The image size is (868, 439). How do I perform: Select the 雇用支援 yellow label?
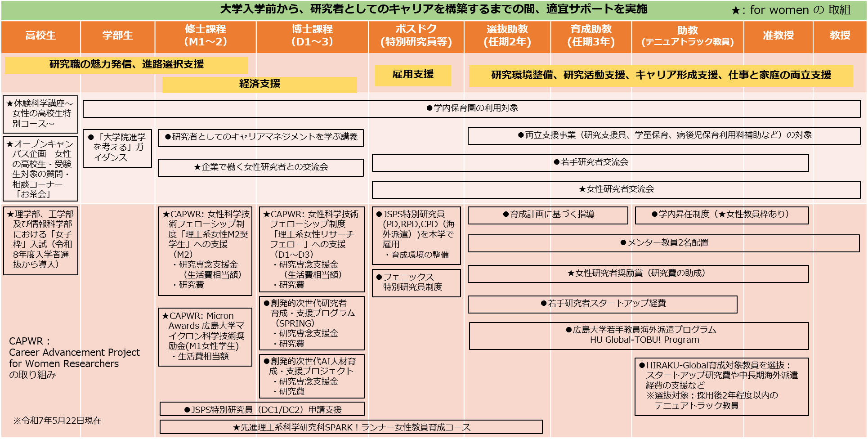click(413, 75)
